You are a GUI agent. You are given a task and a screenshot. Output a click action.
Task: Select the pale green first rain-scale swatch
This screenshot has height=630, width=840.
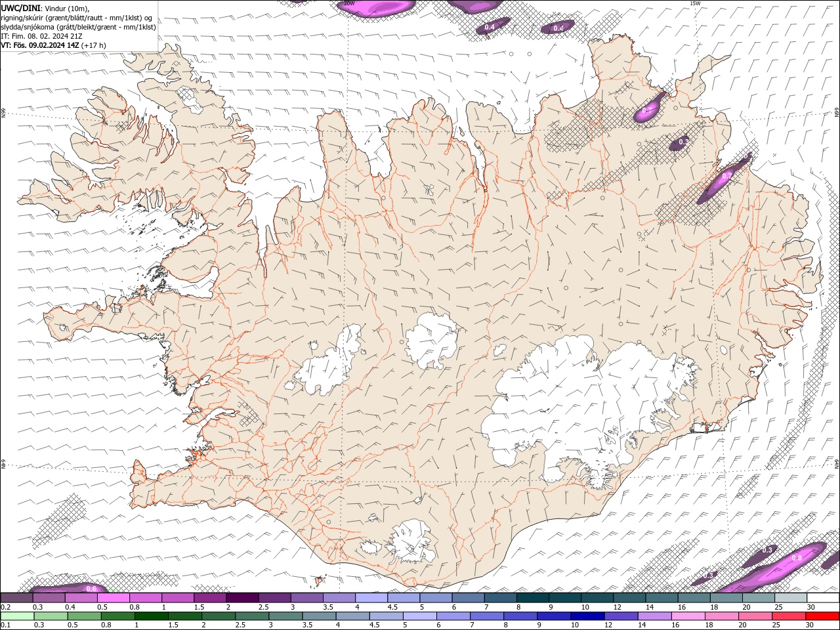pos(17,616)
